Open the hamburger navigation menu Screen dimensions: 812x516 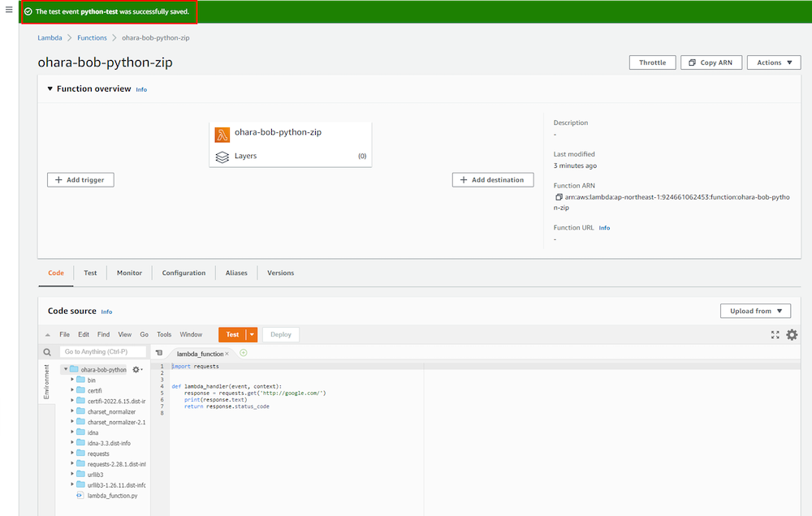click(9, 10)
